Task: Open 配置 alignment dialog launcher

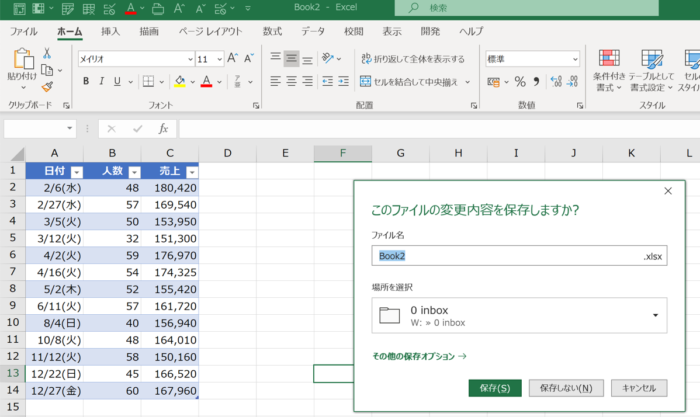Action: [474, 106]
